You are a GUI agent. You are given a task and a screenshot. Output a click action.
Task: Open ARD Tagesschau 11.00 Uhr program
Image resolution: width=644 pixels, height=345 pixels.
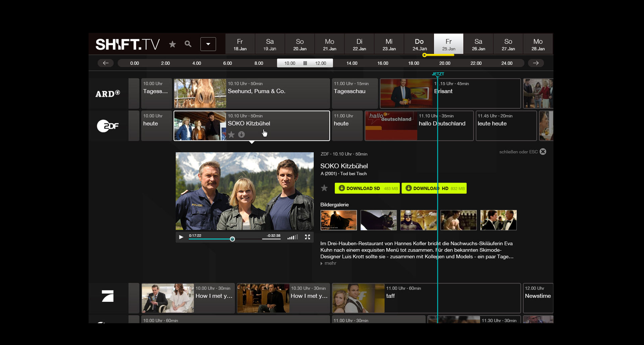coord(355,93)
